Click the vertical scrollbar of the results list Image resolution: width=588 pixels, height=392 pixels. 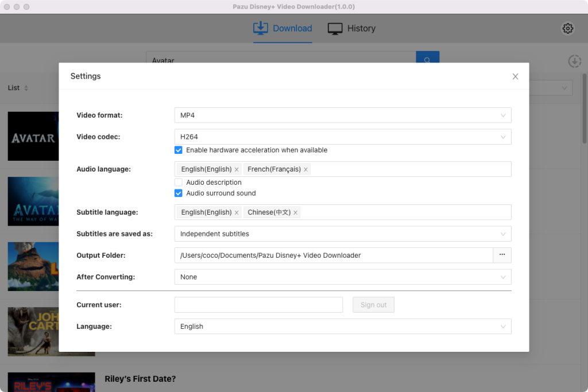(x=584, y=108)
